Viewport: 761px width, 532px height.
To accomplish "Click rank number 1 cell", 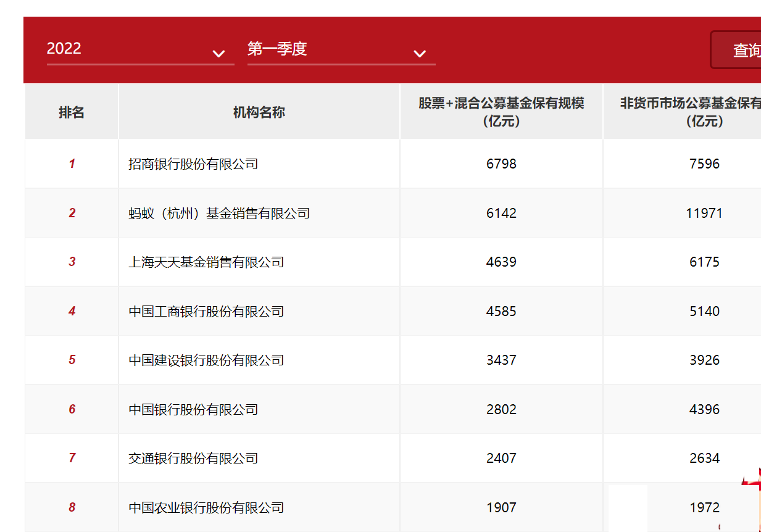I will point(72,164).
